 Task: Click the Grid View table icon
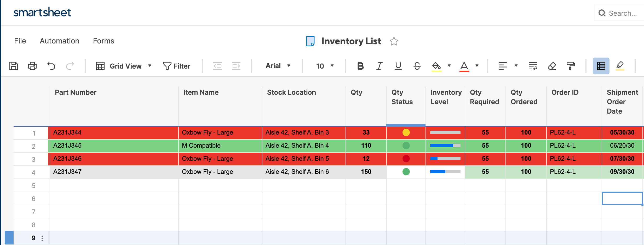tap(100, 66)
